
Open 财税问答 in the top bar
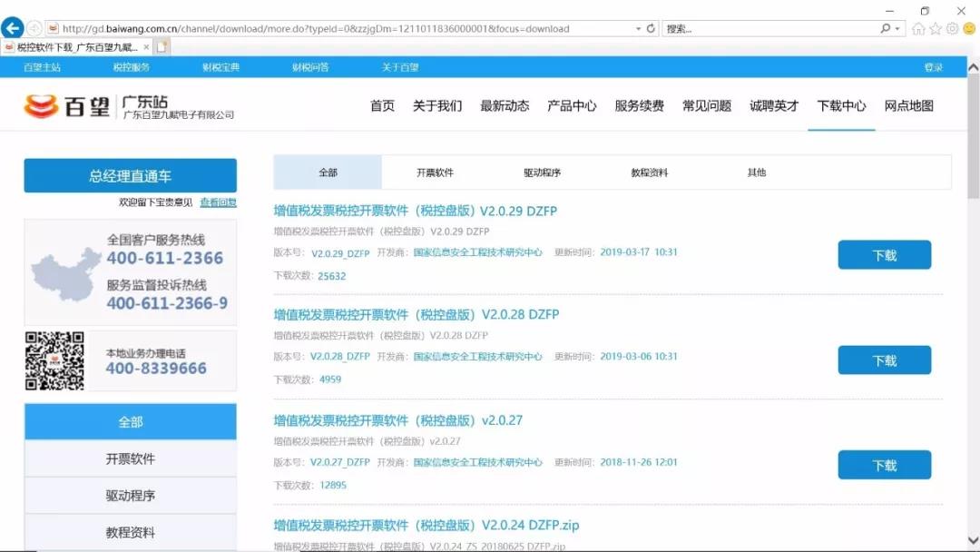(310, 67)
